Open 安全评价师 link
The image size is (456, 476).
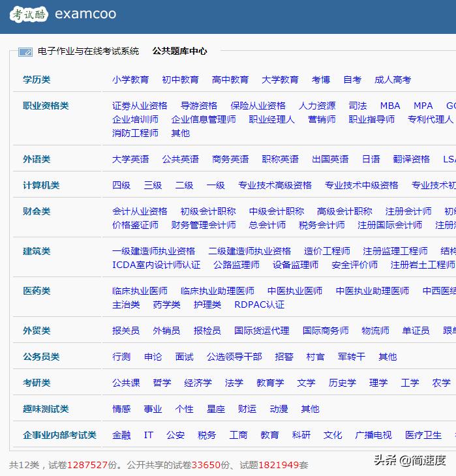coord(354,265)
